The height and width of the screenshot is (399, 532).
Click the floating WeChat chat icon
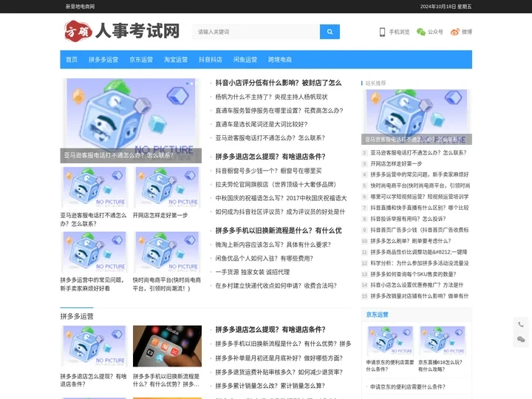tap(521, 339)
